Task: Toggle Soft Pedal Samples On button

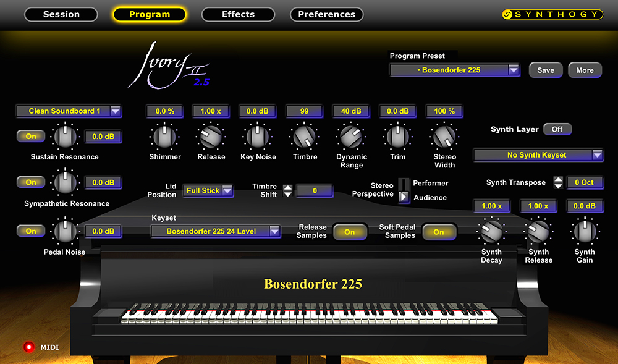Action: 439,232
